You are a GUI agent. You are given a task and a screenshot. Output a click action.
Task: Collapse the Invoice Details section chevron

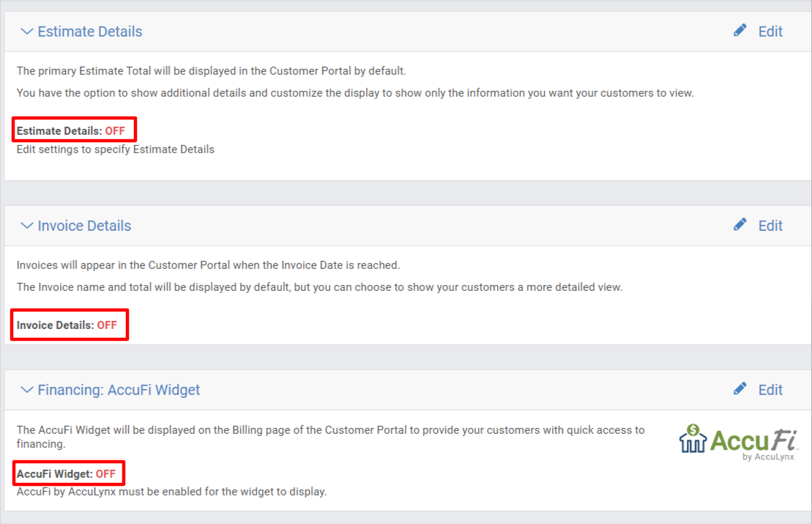(x=26, y=226)
